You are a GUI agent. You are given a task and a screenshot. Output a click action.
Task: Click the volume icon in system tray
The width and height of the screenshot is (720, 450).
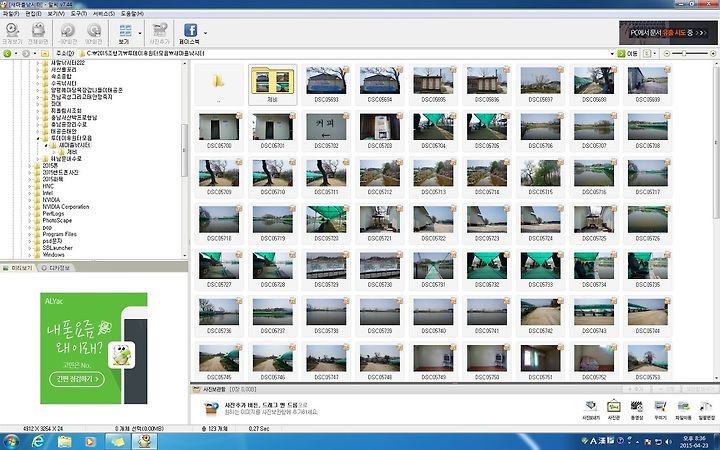pos(668,441)
